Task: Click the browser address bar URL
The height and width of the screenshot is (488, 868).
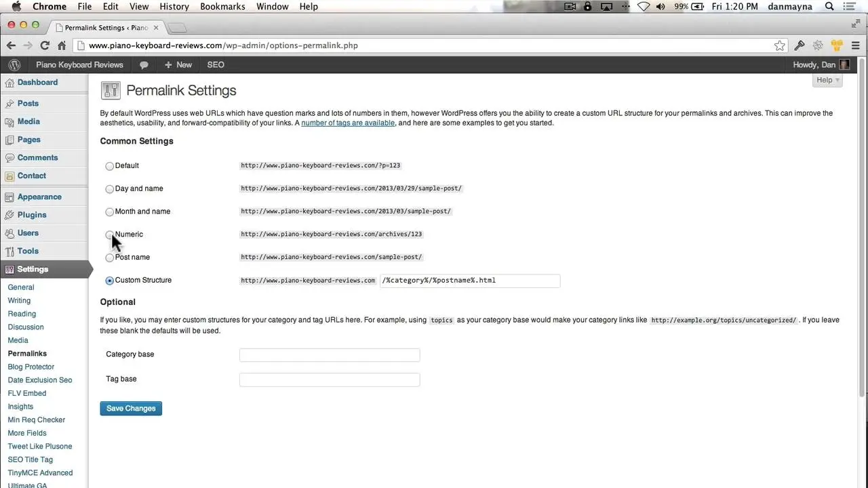Action: point(223,45)
